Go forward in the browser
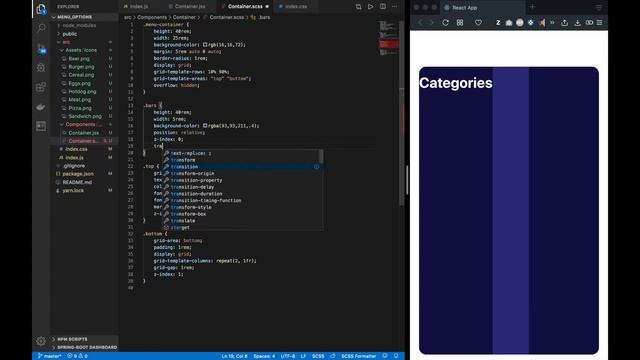The width and height of the screenshot is (640, 360). (x=431, y=22)
